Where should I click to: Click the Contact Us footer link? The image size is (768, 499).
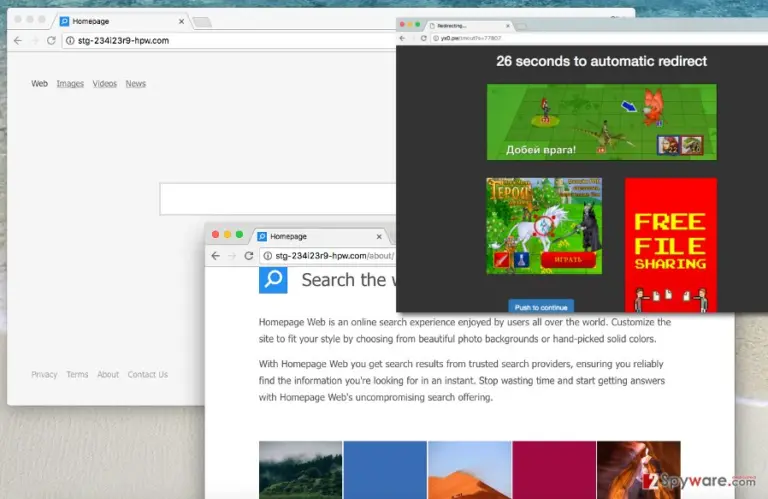(x=148, y=375)
